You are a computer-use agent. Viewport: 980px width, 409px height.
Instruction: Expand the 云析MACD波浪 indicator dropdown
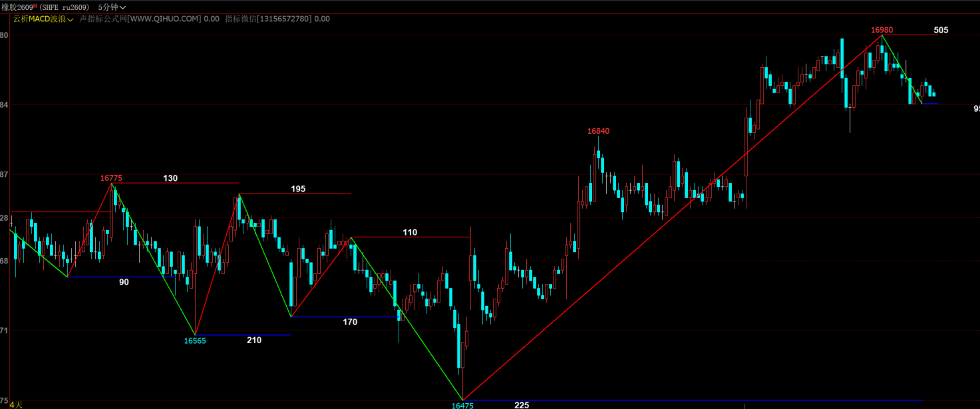43,19
